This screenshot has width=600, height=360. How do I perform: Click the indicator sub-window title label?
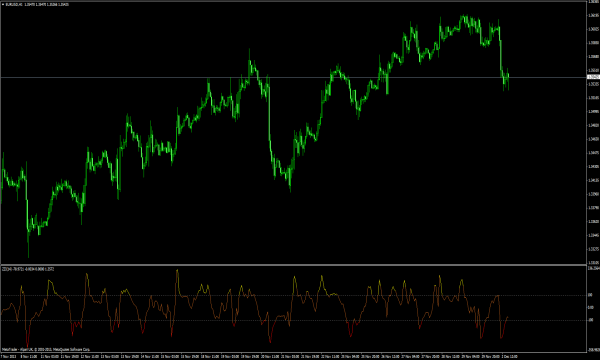[28, 269]
